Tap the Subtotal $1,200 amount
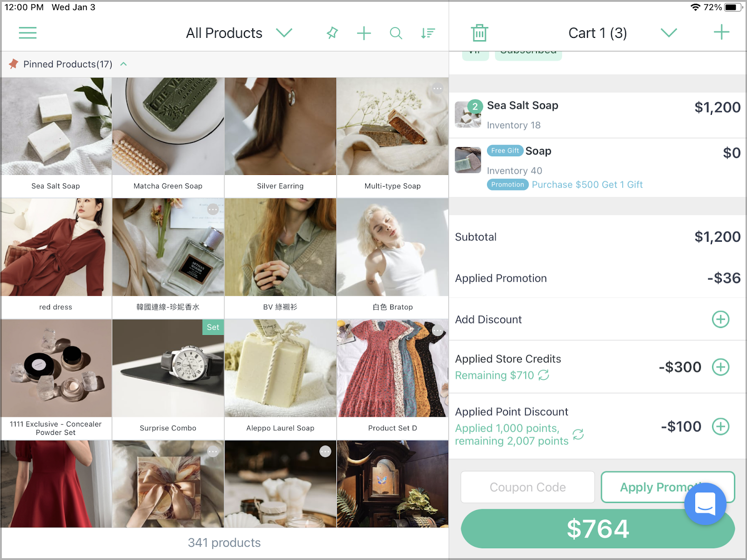Viewport: 747px width, 560px height. [717, 237]
